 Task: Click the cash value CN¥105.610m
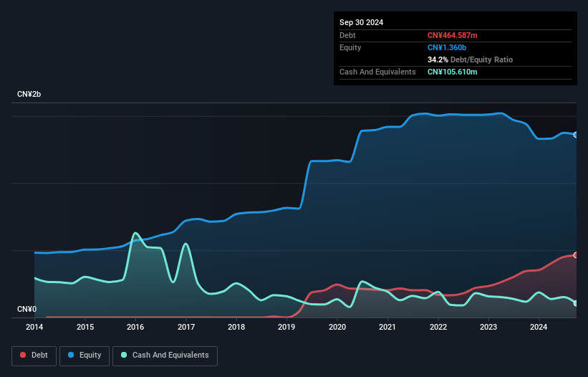[x=452, y=72]
